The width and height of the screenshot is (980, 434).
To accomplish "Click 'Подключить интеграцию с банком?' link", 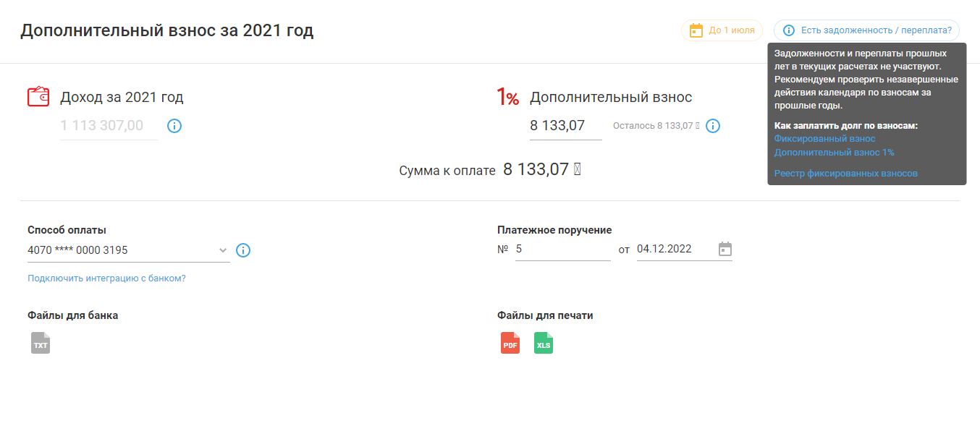I will coord(106,278).
